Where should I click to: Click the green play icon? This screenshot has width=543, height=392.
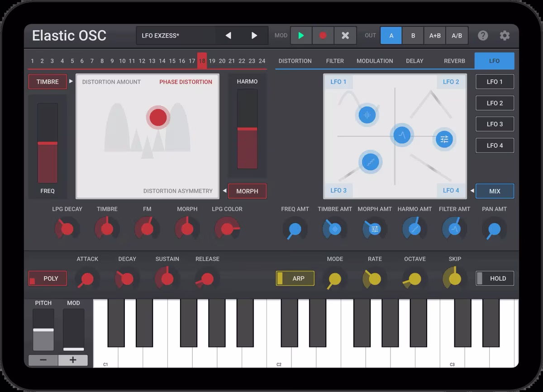point(301,35)
